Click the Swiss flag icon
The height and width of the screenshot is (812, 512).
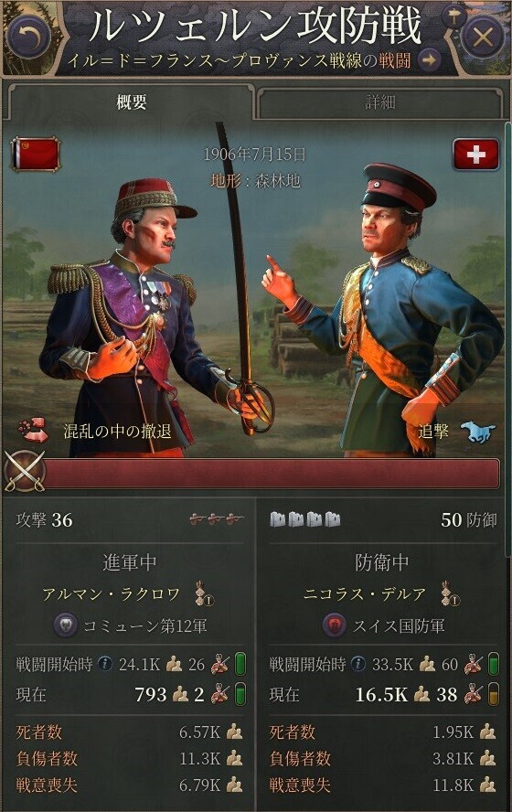pyautogui.click(x=475, y=155)
